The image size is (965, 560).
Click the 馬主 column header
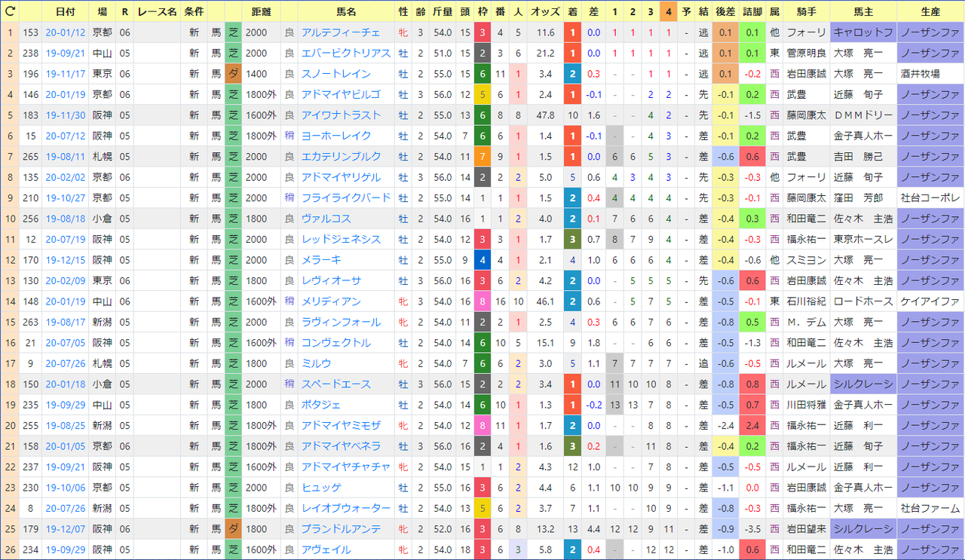862,12
